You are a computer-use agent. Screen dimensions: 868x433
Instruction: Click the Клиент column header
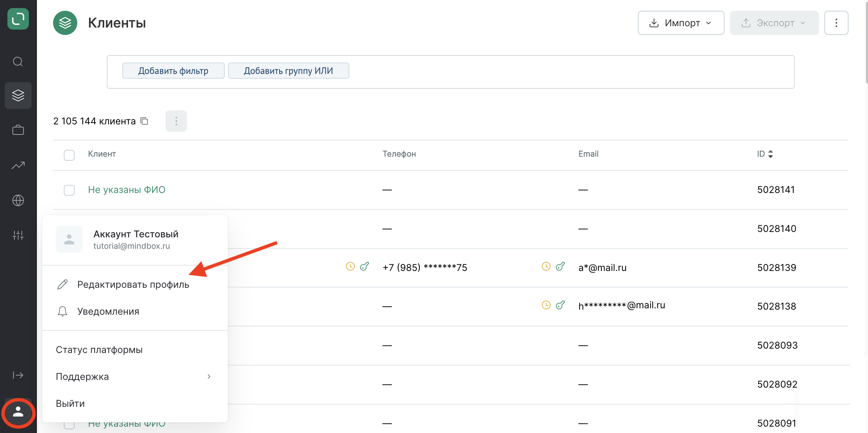tap(102, 154)
